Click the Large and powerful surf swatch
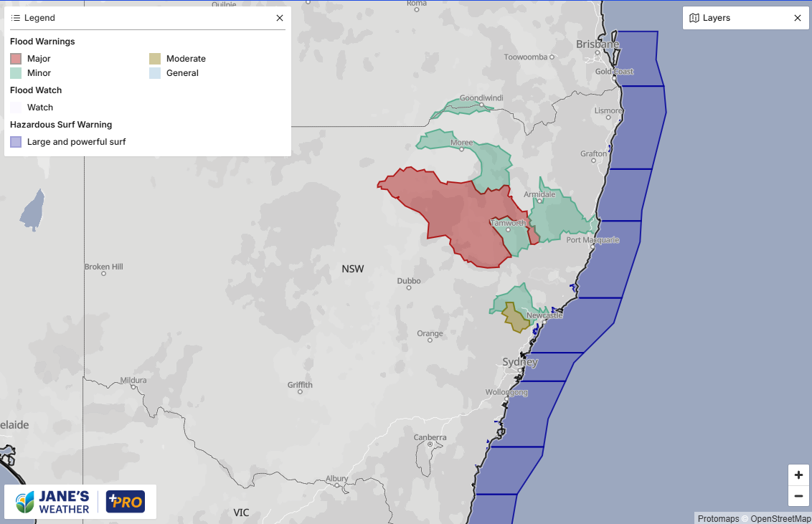The image size is (812, 524). 15,141
